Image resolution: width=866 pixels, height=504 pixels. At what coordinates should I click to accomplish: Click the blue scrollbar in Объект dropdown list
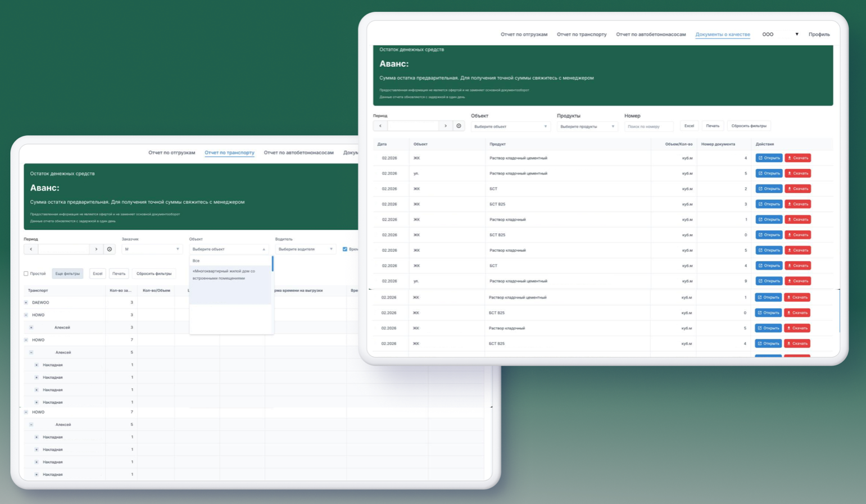pos(273,264)
